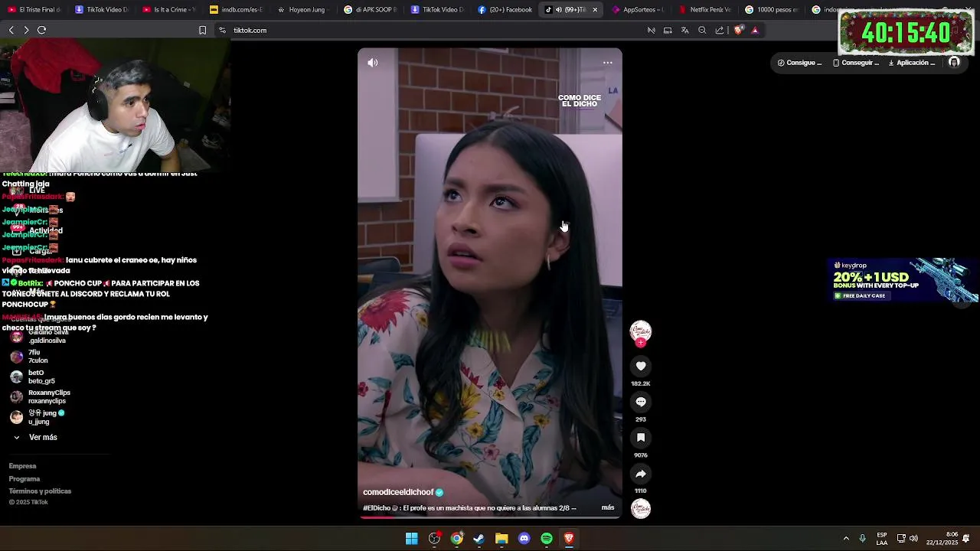Mute the TikTok video sound
This screenshot has width=980, height=551.
tap(373, 63)
